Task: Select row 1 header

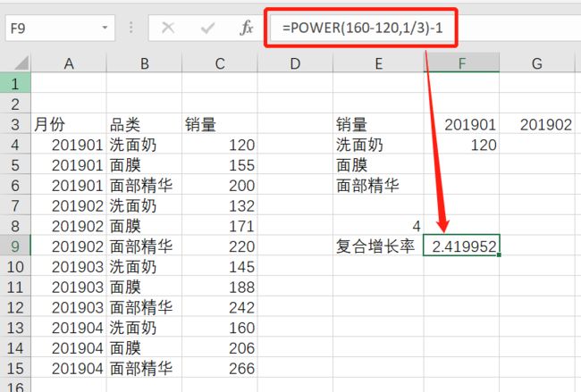Action: pyautogui.click(x=15, y=83)
